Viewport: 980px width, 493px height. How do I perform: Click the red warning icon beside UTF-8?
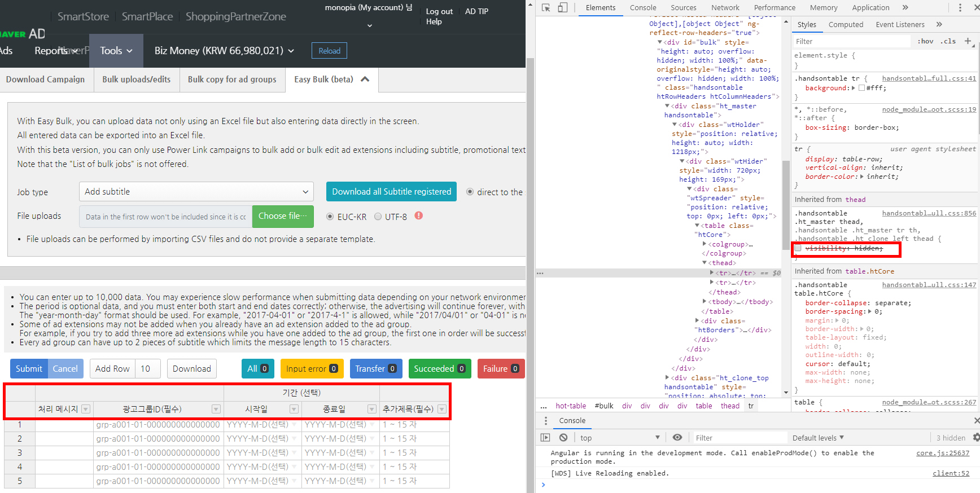(x=419, y=215)
